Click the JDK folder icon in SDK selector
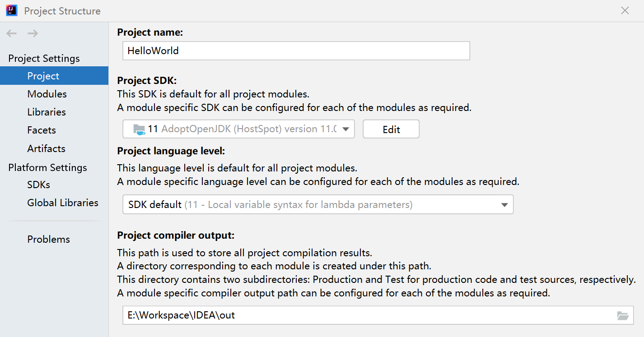The width and height of the screenshot is (644, 337). (139, 129)
